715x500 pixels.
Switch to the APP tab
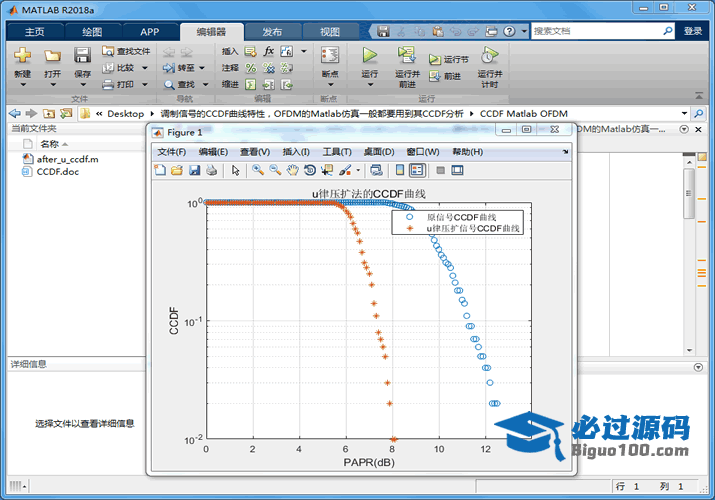[150, 31]
